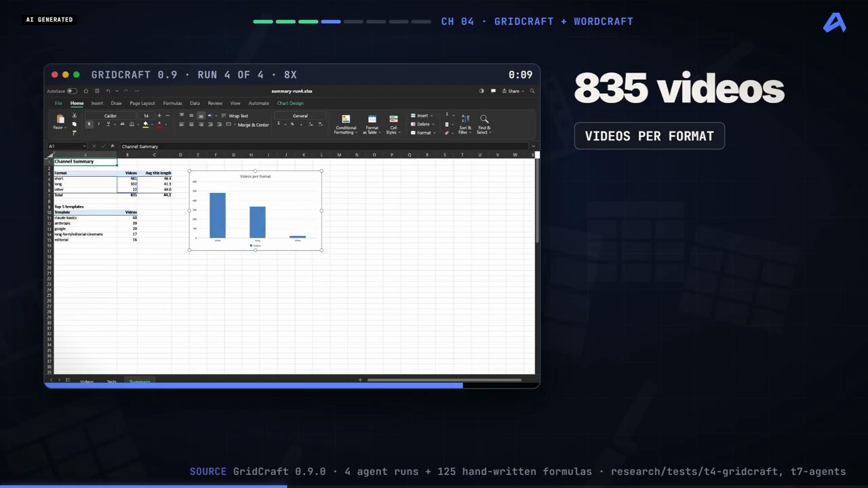Screen dimensions: 868x488
Task: Click the Format Painter brush icon
Action: tap(75, 133)
